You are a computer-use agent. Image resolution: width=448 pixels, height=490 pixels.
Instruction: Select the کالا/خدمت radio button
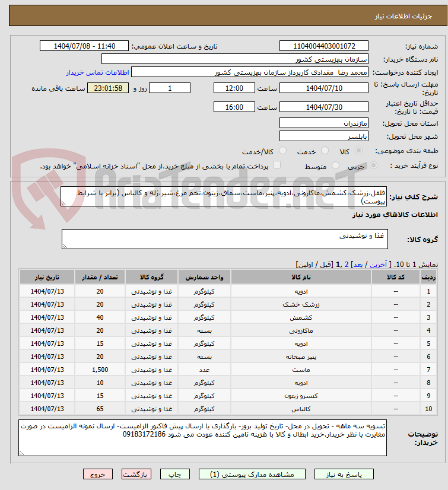[282, 151]
